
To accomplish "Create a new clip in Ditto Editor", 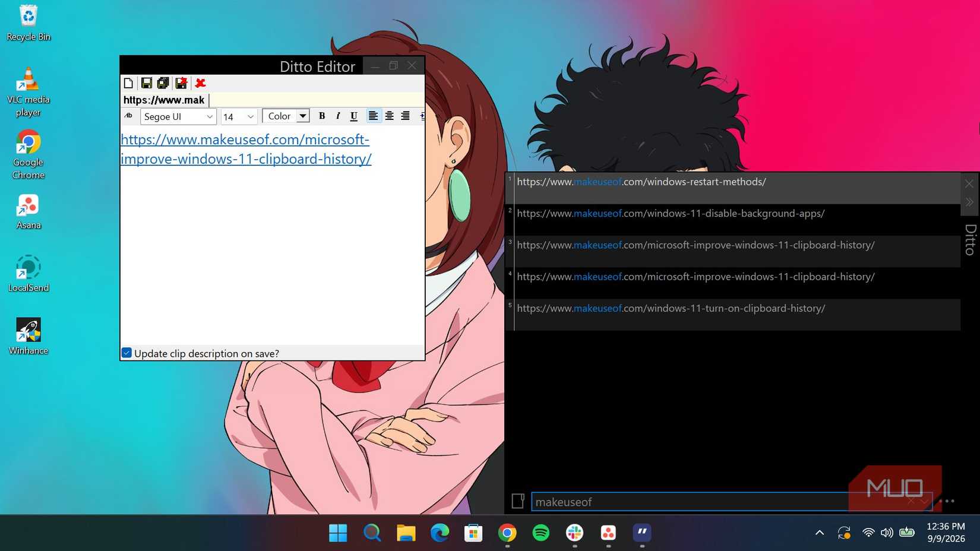I will click(128, 83).
